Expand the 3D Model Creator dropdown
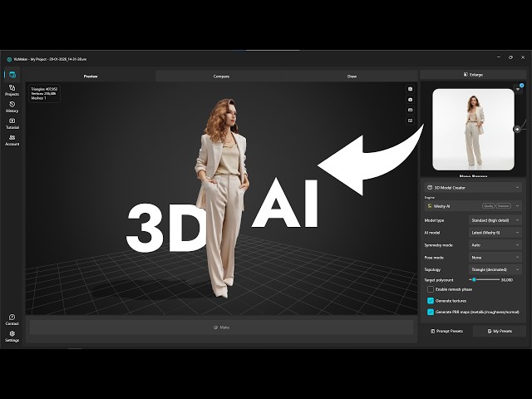 click(473, 187)
